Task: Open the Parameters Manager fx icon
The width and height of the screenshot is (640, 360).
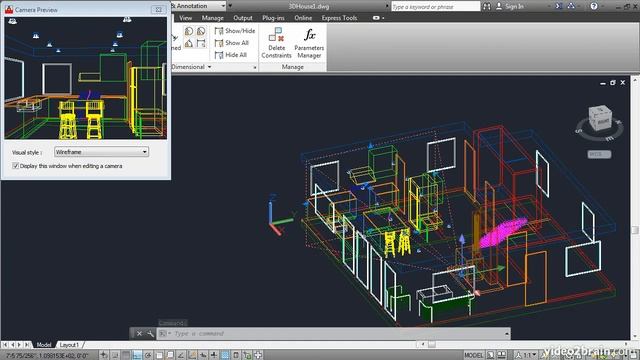Action: (x=309, y=35)
